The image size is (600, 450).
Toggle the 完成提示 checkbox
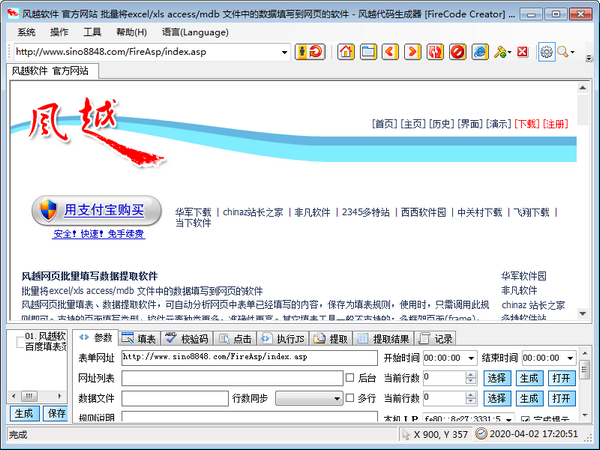[525, 419]
